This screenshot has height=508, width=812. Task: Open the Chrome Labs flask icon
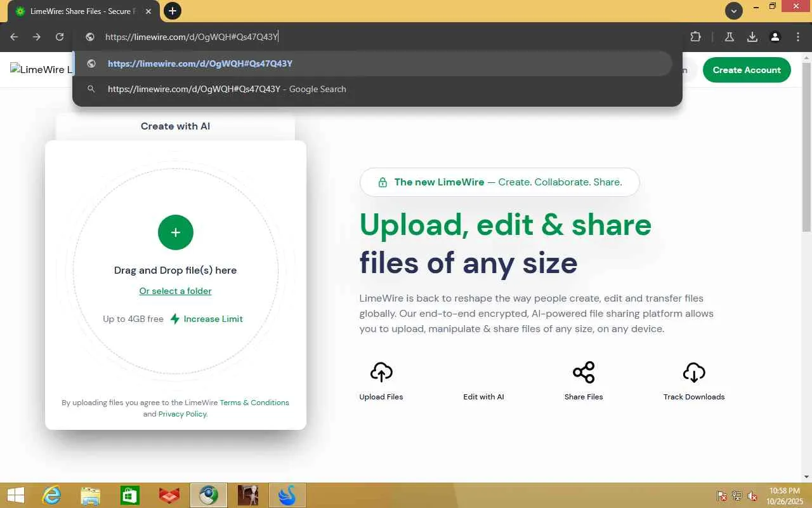point(730,37)
